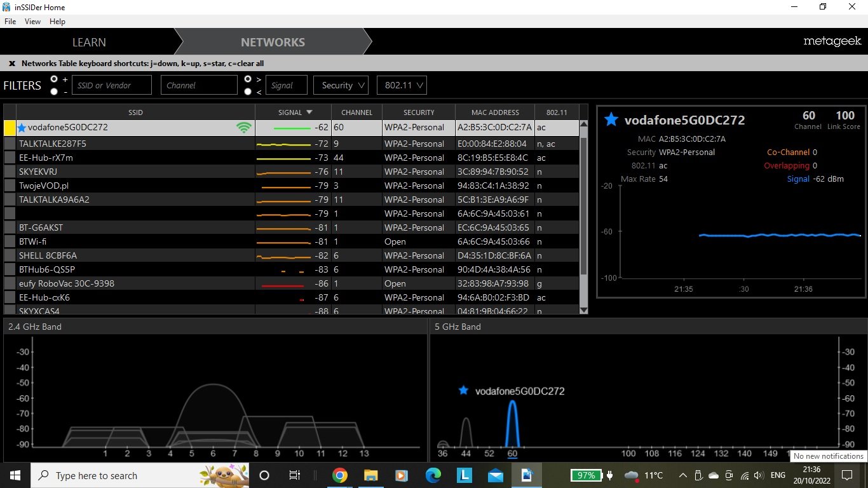Click the star icon beside vodafone5G0DC272 row
The width and height of the screenshot is (868, 488).
click(22, 128)
